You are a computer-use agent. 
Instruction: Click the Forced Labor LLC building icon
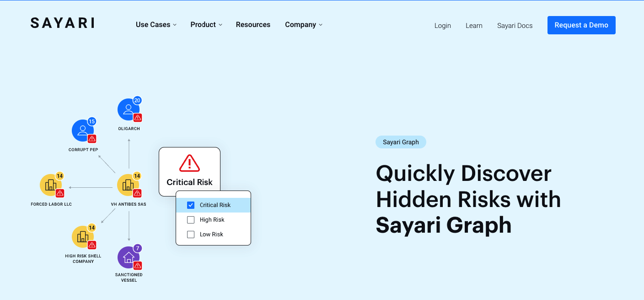(x=50, y=185)
